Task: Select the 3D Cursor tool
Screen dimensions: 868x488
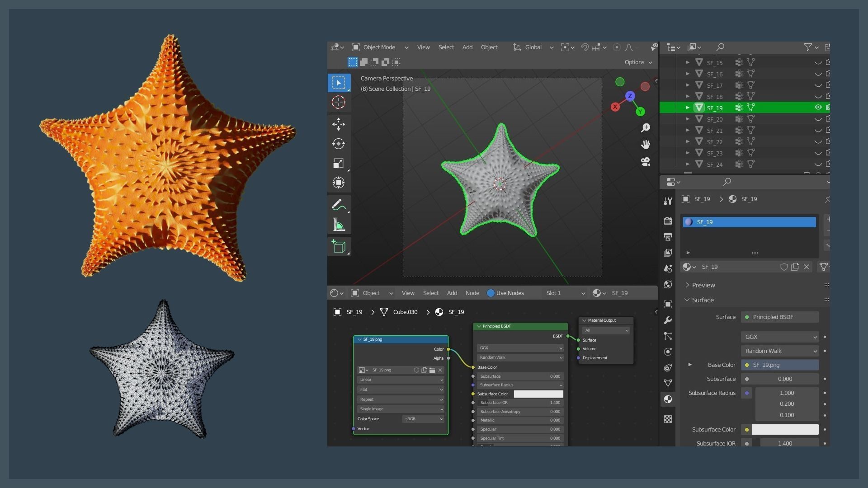Action: pos(338,102)
